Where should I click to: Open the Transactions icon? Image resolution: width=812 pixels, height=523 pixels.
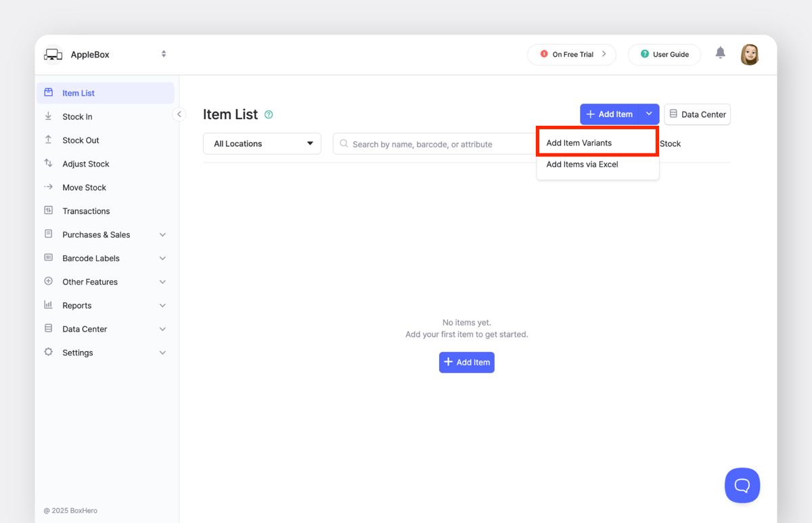pos(48,210)
